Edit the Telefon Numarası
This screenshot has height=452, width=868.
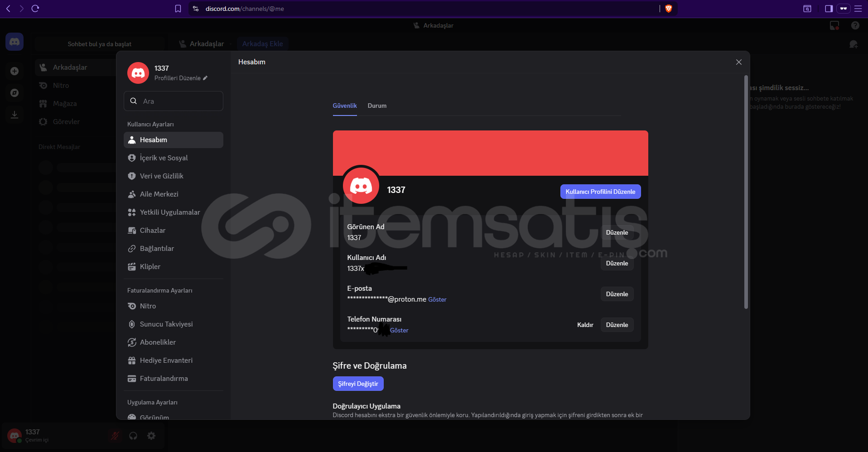pyautogui.click(x=617, y=325)
